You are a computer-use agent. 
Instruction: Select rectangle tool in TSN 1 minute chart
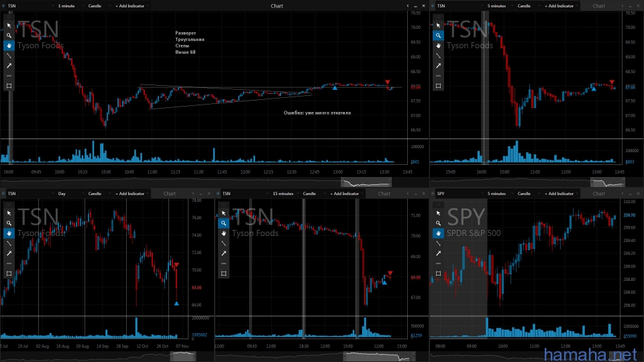(9, 86)
